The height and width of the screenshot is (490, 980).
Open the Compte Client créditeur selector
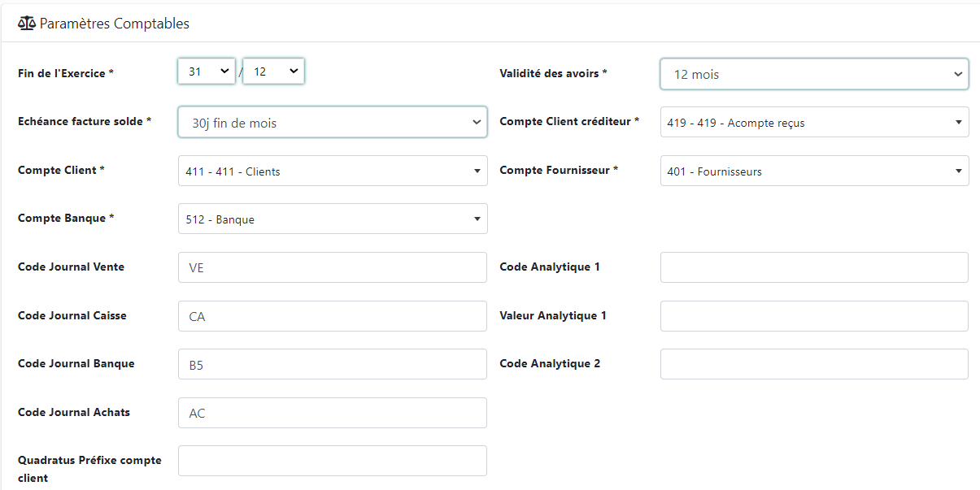[814, 123]
